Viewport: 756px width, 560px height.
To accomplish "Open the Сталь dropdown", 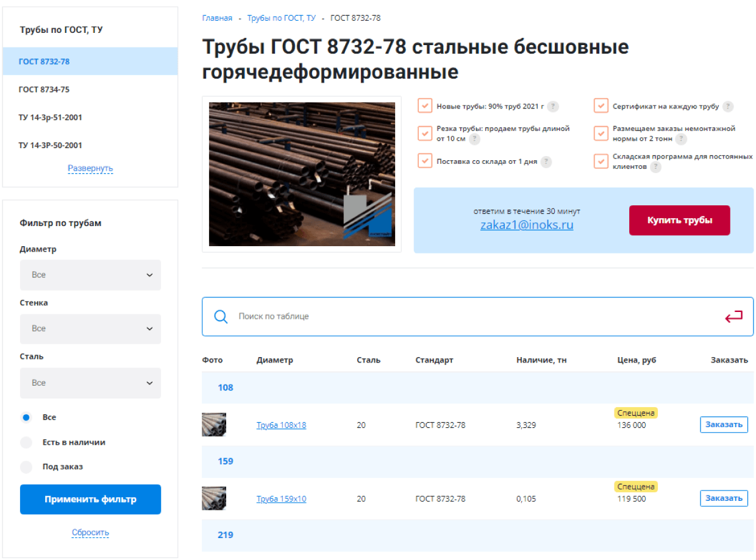I will (x=90, y=383).
